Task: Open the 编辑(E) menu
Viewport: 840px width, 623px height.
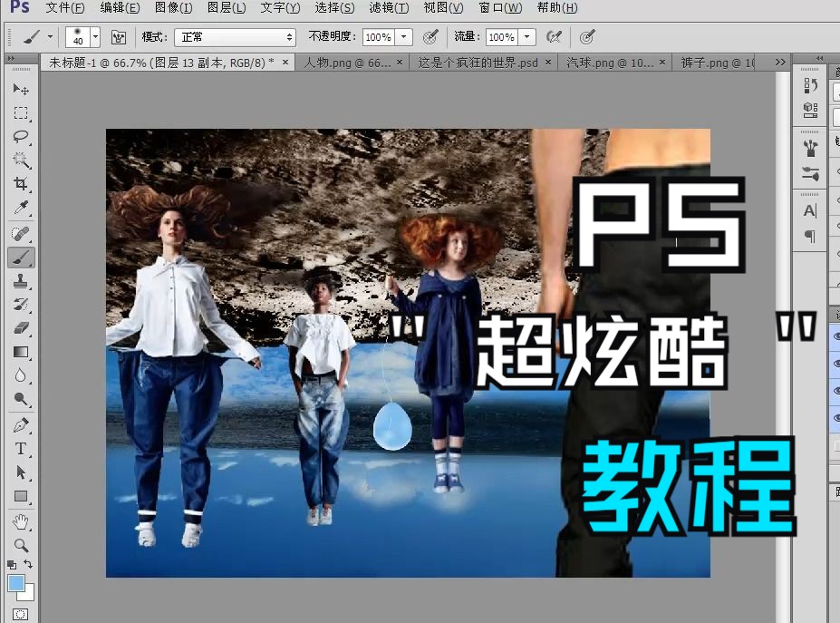Action: point(120,8)
